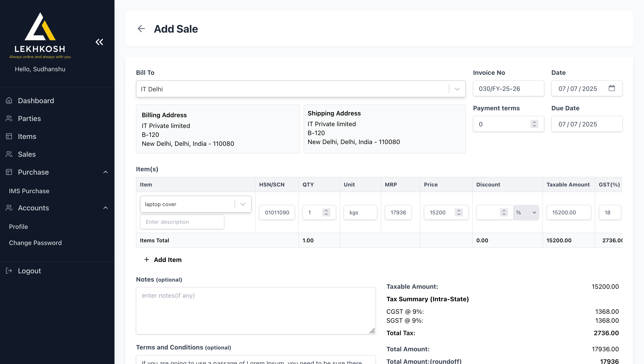The image size is (644, 364).
Task: Click the Logout exit icon
Action: (x=9, y=271)
